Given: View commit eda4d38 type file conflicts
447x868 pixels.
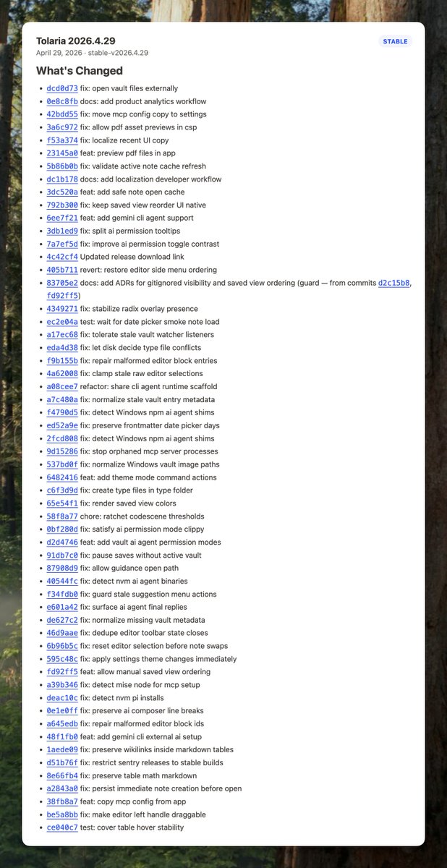Looking at the screenshot, I should tap(62, 348).
